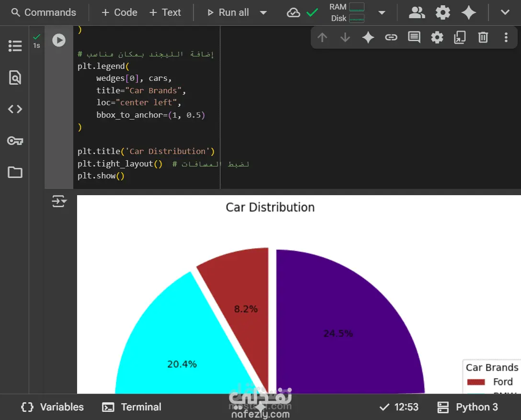Click the 12:53 execution status
The width and height of the screenshot is (521, 420).
pyautogui.click(x=399, y=407)
